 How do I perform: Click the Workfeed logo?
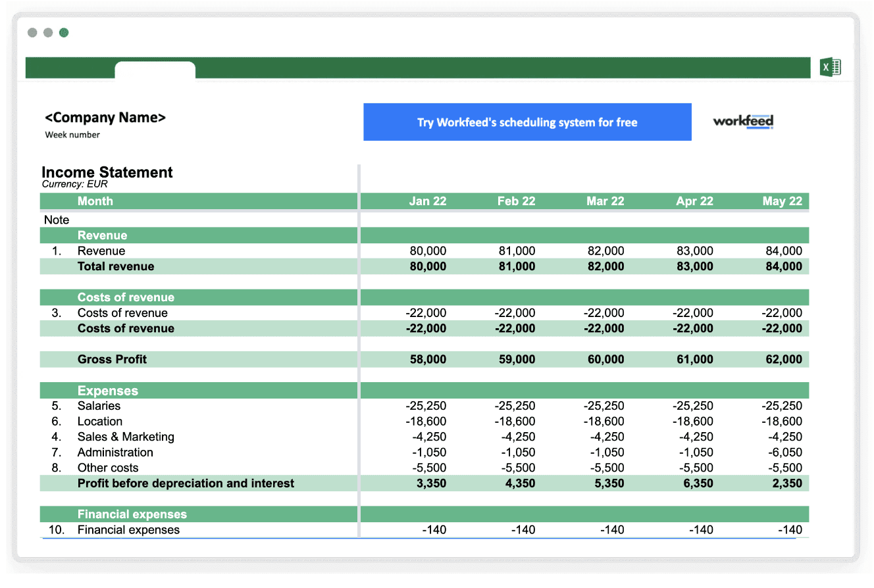coord(742,122)
